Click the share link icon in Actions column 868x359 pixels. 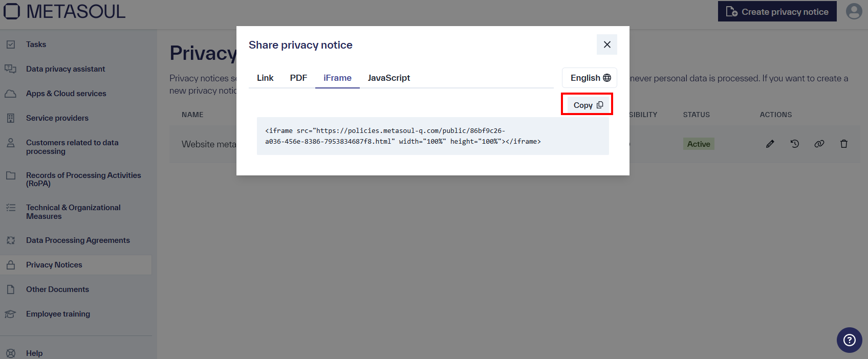click(x=819, y=144)
